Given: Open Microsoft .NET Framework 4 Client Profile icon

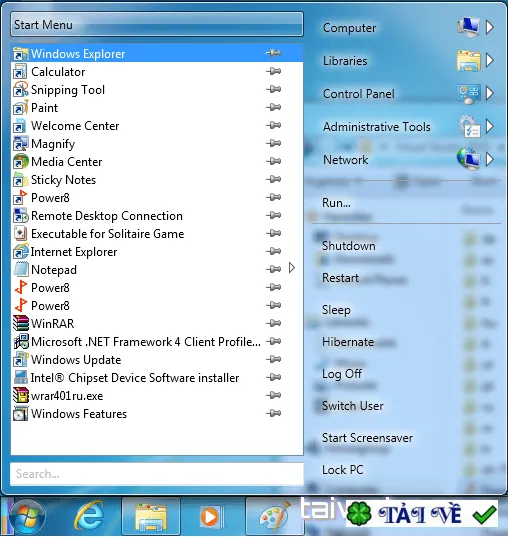Looking at the screenshot, I should pyautogui.click(x=20, y=342).
